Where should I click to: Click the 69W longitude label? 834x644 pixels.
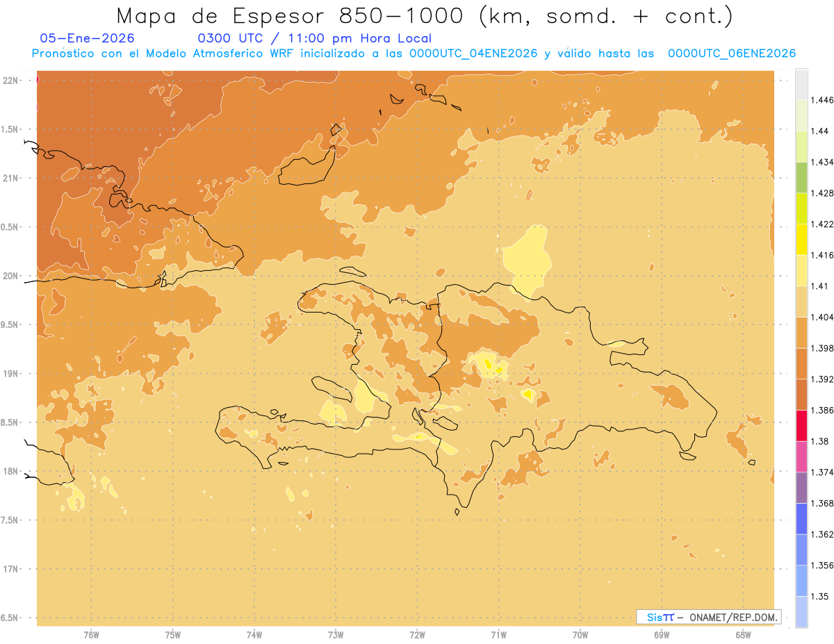(662, 634)
